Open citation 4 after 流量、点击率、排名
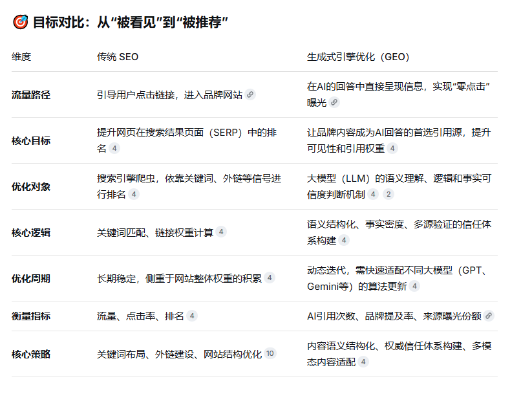The width and height of the screenshot is (532, 394). 192,316
